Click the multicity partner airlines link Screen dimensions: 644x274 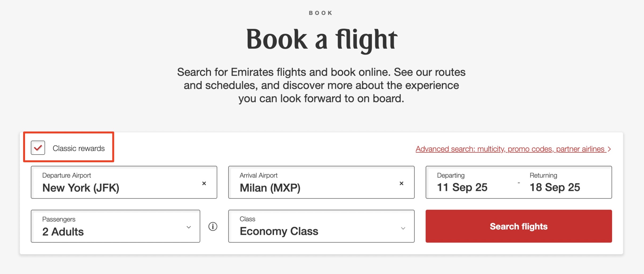point(511,149)
